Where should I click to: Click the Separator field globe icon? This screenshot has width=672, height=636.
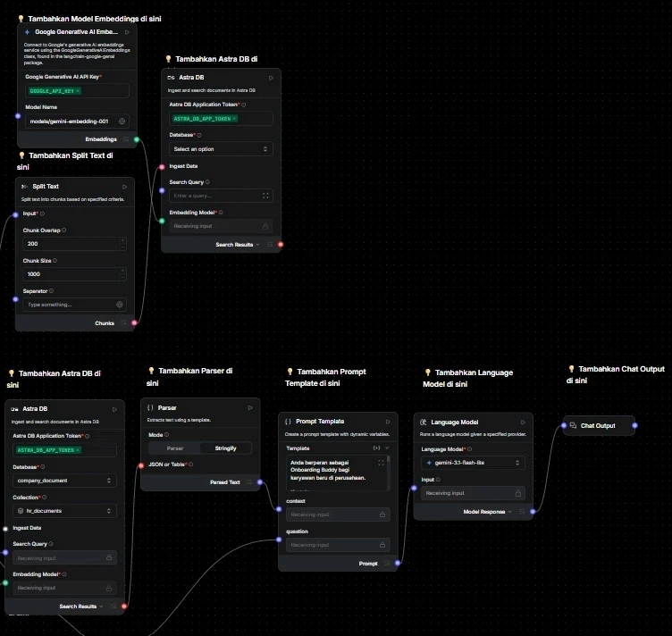click(x=120, y=305)
